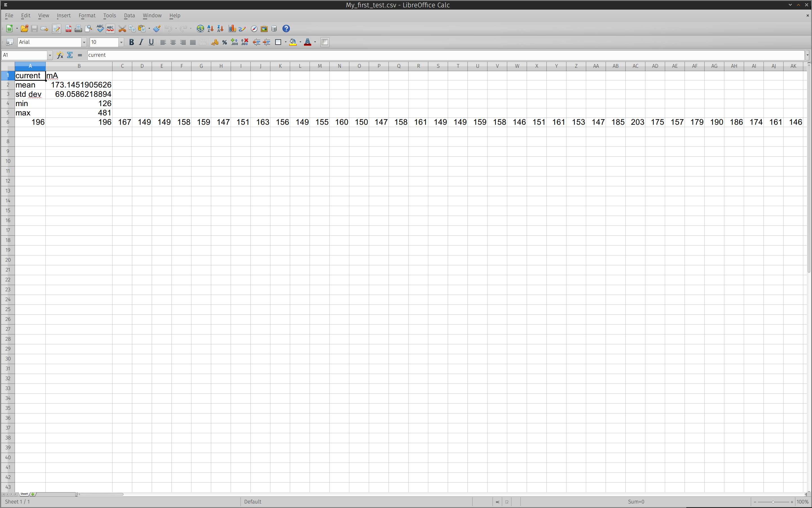Open background color dropdown arrow

(x=300, y=42)
